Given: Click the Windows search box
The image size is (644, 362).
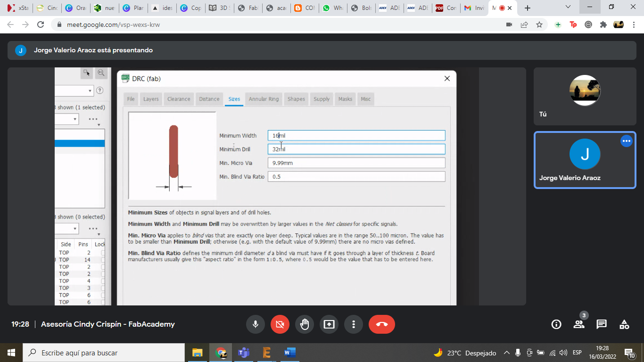Looking at the screenshot, I should (x=104, y=353).
